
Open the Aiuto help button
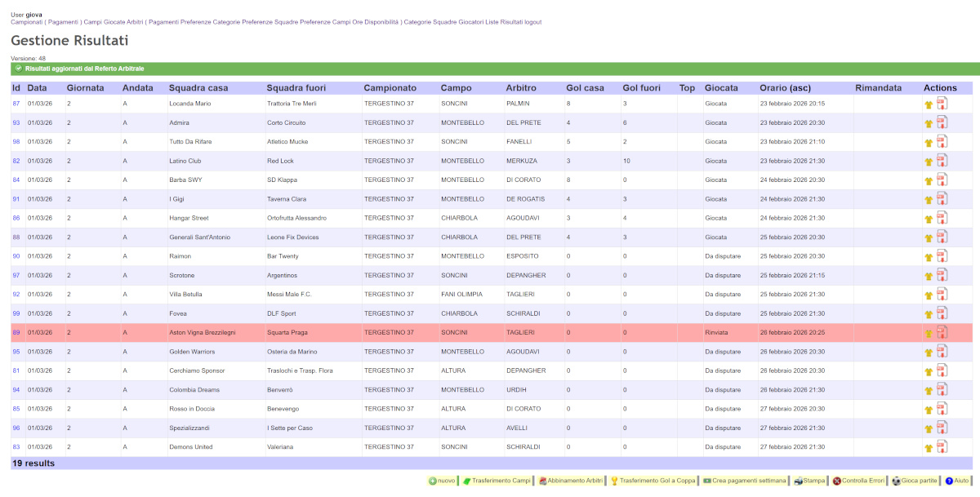click(x=957, y=481)
